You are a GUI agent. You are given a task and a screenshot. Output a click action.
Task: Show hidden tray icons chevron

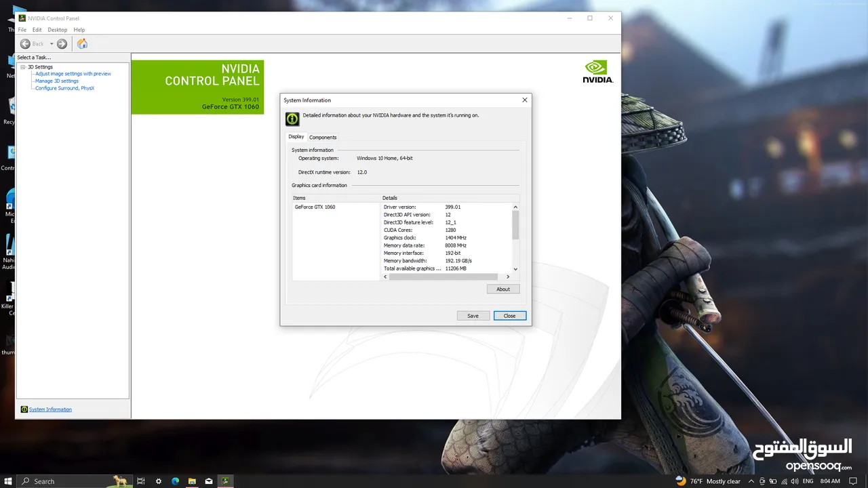point(751,481)
